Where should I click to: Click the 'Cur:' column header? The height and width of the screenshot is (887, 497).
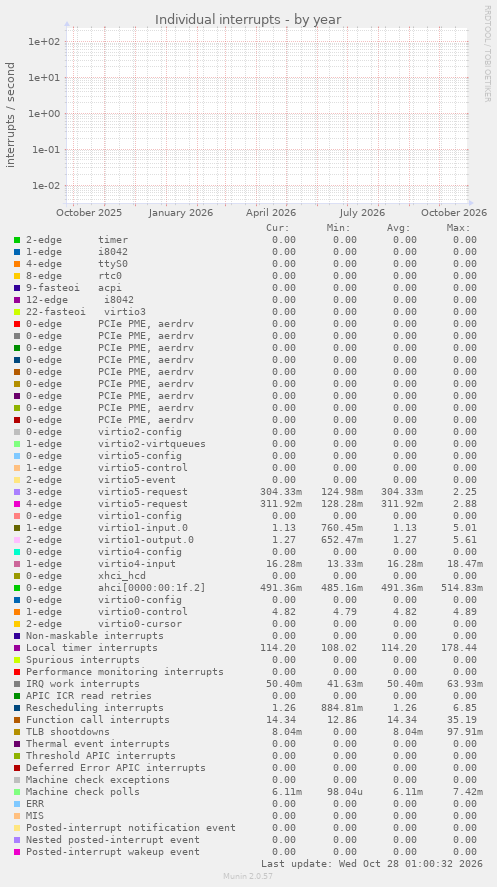(278, 228)
